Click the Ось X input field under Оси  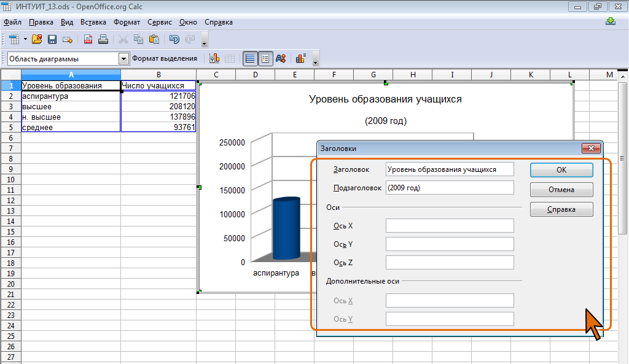(450, 226)
